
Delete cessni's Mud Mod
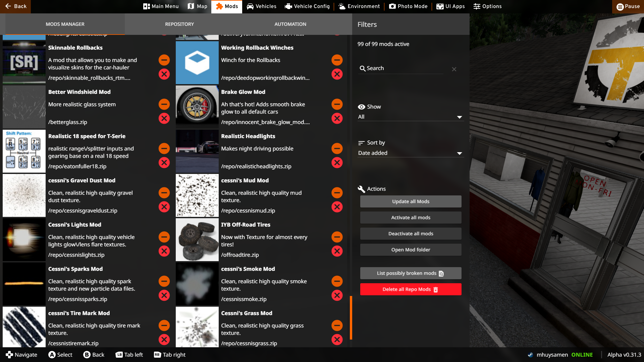pyautogui.click(x=337, y=207)
